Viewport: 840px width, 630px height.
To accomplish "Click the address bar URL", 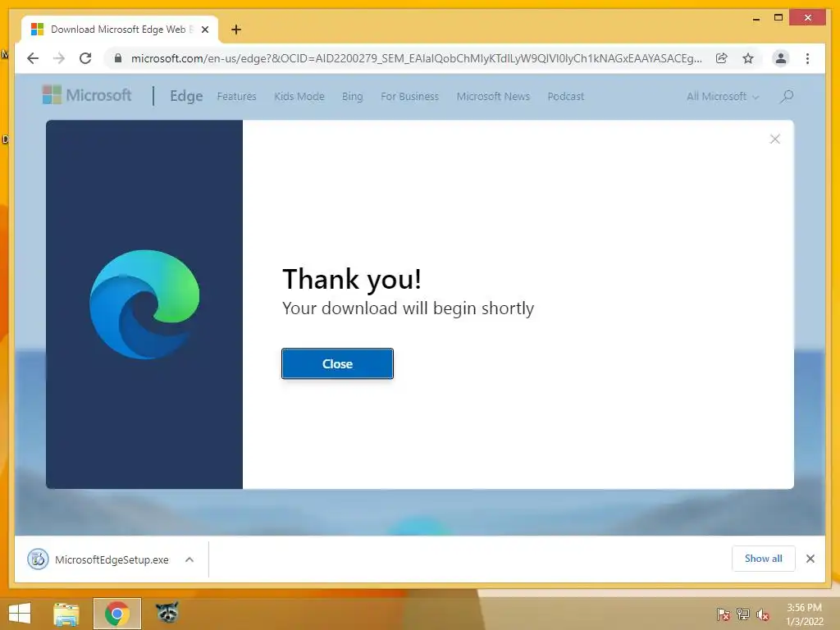I will tap(416, 58).
